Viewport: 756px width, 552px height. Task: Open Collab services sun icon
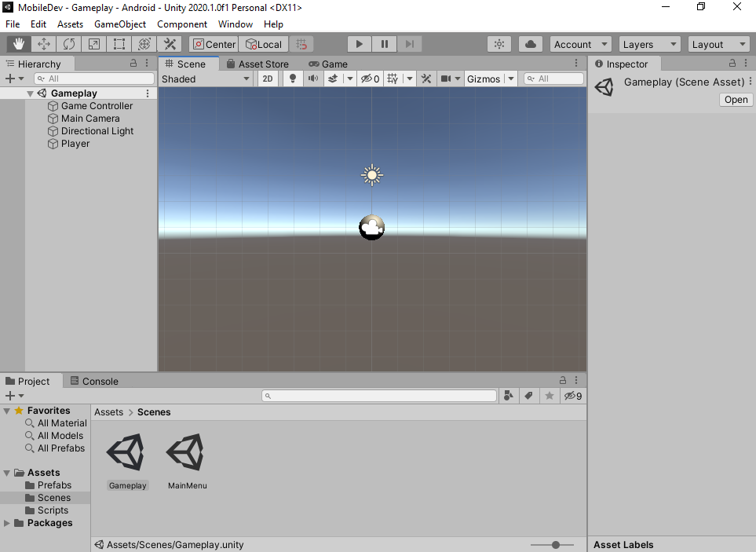coord(499,44)
